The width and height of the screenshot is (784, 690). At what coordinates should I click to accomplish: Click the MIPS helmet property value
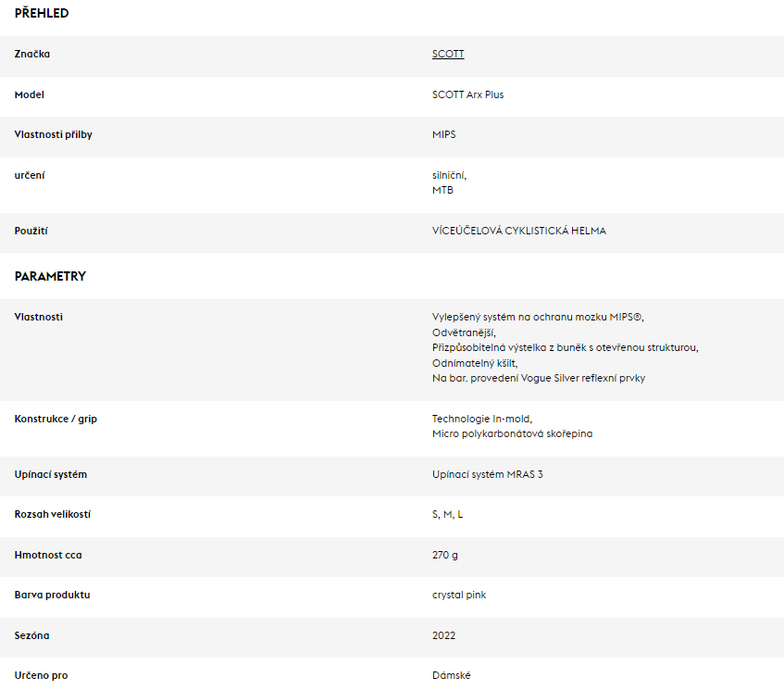pos(444,134)
